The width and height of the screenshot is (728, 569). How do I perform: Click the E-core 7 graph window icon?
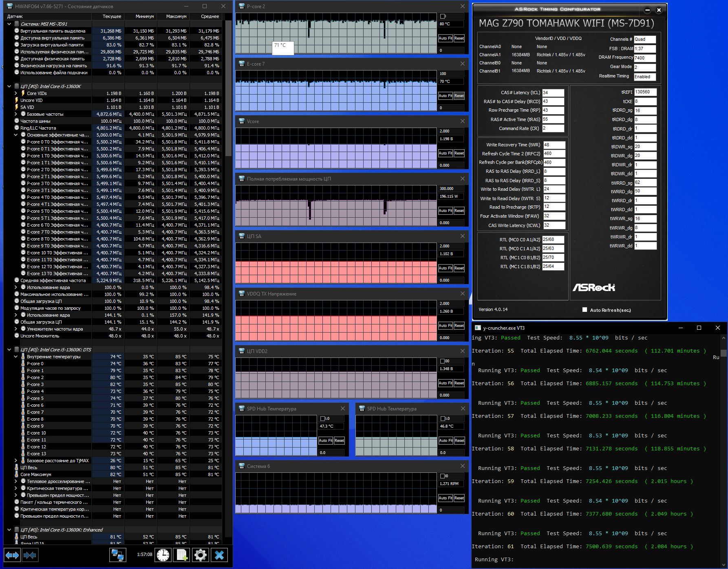pos(242,64)
